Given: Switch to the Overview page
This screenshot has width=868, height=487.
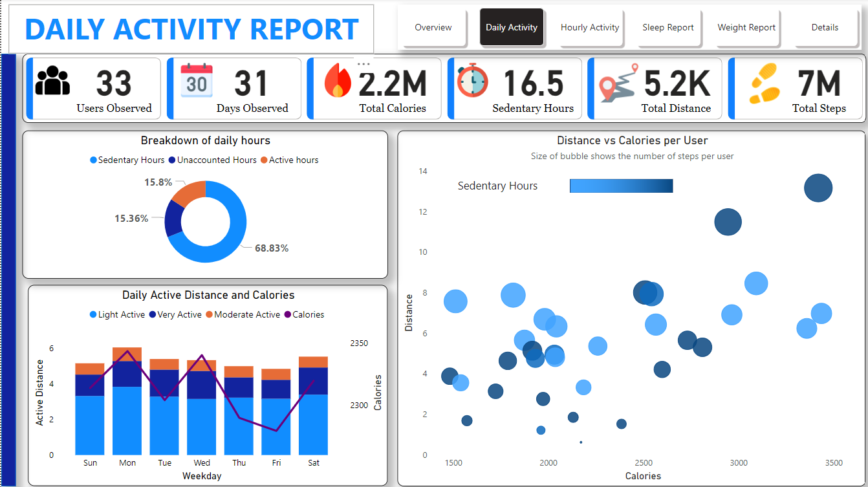Looking at the screenshot, I should (x=433, y=28).
